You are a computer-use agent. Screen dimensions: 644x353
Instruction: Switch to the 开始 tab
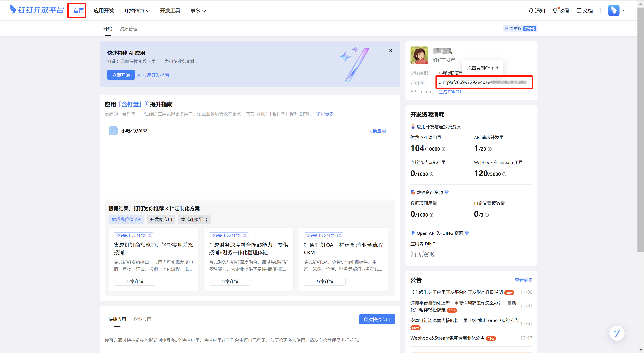tap(108, 29)
